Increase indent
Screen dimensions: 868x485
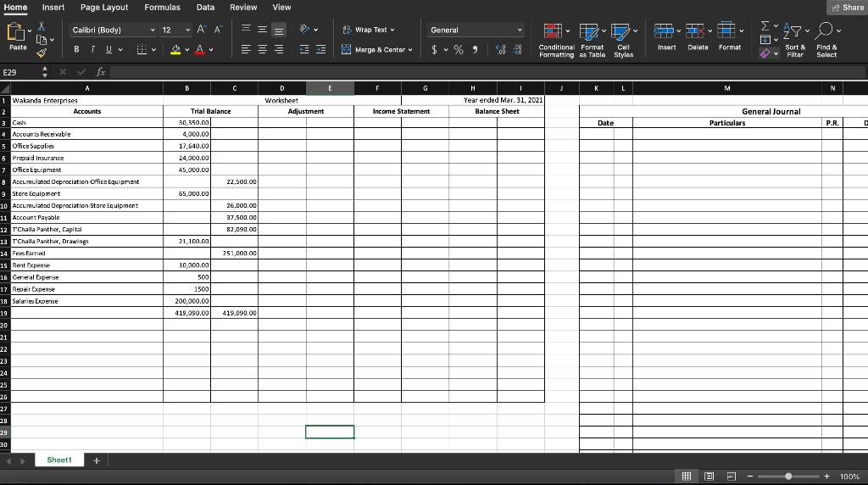point(320,49)
